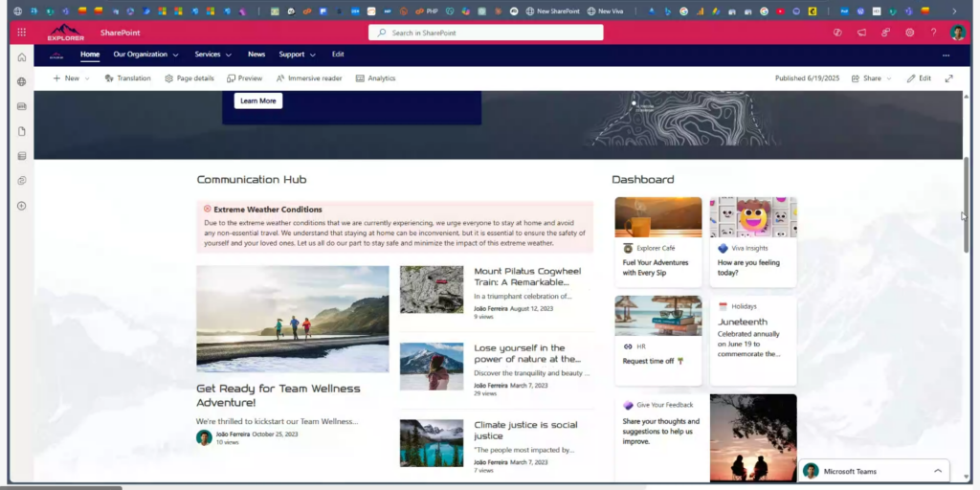Open the Climate justice is social justice article

[525, 430]
